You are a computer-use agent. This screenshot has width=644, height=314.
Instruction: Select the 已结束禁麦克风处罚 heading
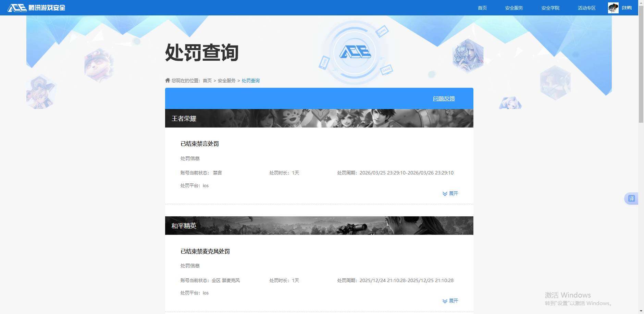[205, 251]
